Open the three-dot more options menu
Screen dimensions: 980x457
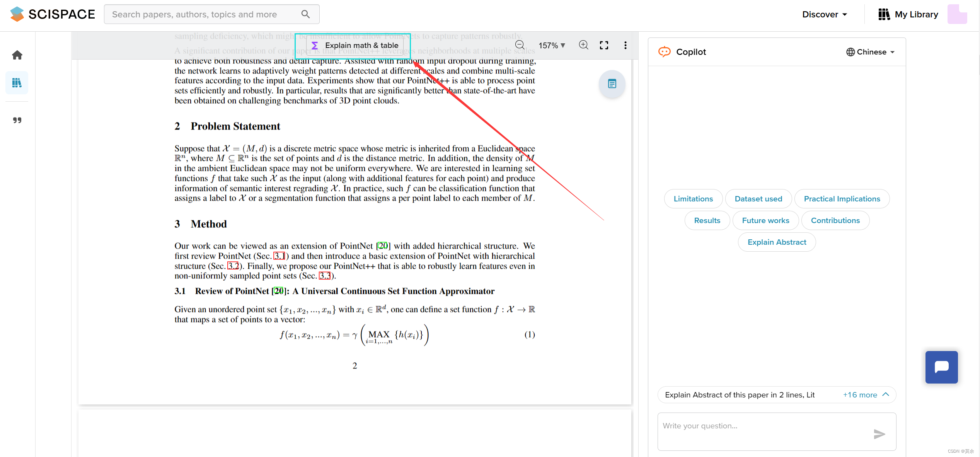pyautogui.click(x=625, y=45)
